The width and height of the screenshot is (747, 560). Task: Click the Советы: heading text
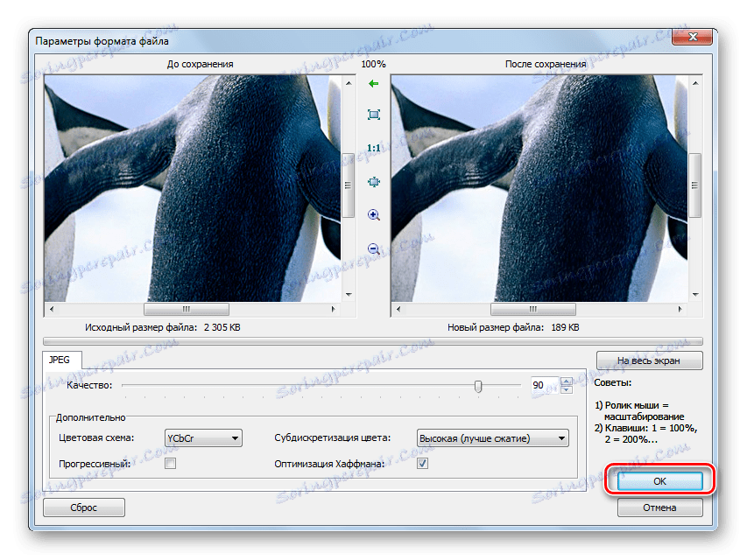point(613,383)
